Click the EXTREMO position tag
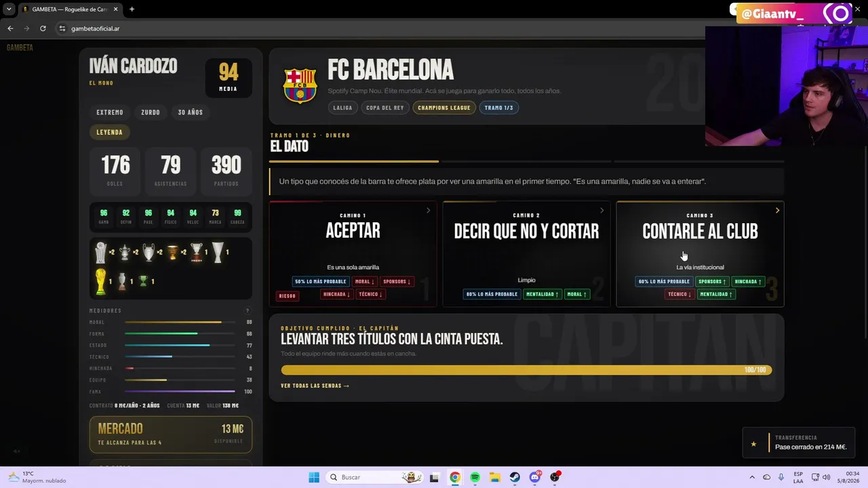868x488 pixels. click(x=110, y=113)
